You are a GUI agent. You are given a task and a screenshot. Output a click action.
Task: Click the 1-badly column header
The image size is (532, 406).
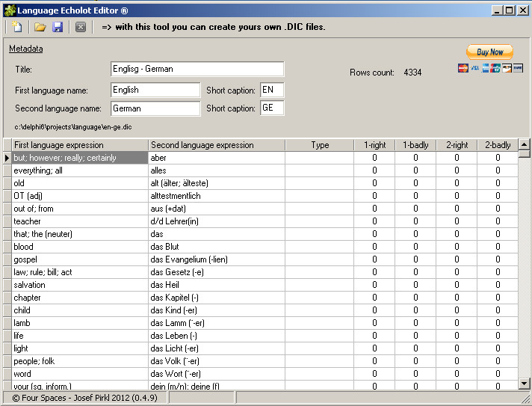click(415, 145)
